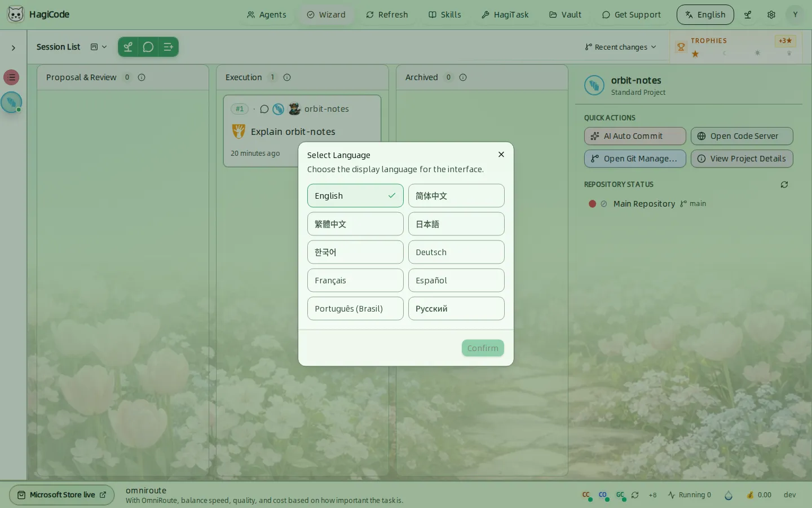
Task: Open the Skills menu item
Action: (445, 15)
